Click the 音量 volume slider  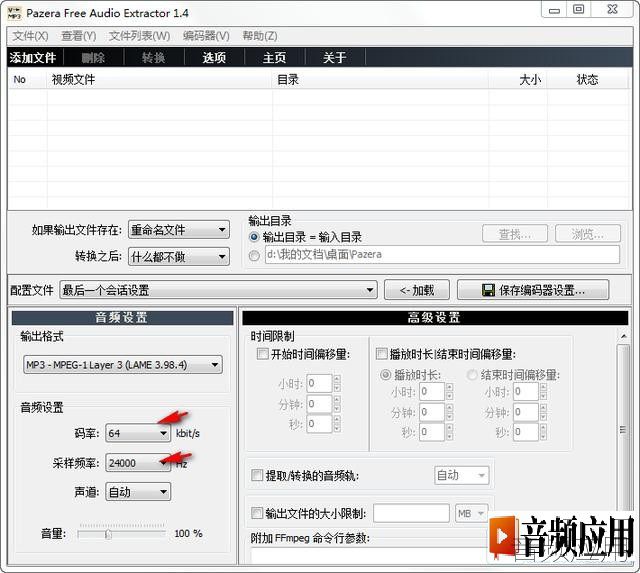tap(122, 534)
